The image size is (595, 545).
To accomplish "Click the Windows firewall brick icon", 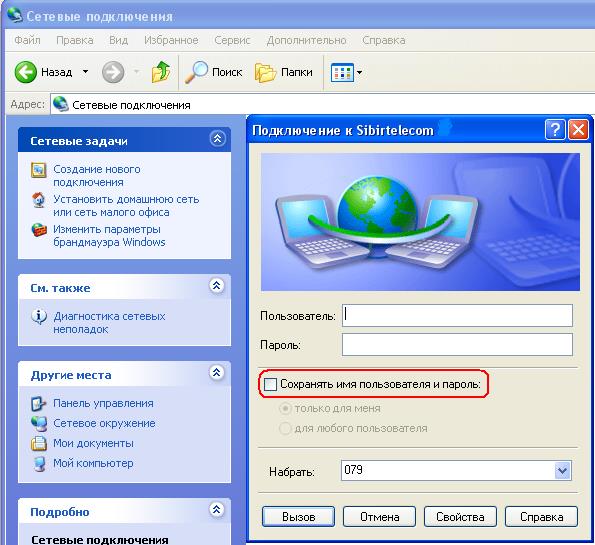I will coord(39,230).
